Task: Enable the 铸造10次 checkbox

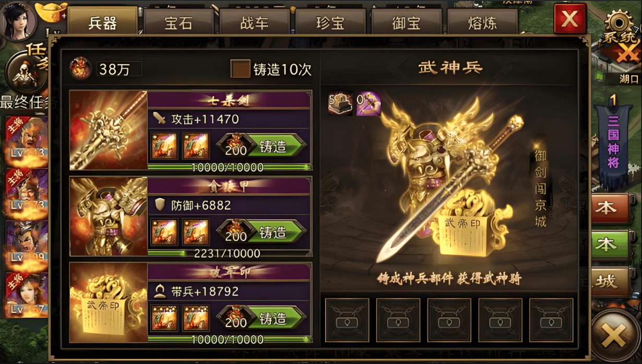Action: coord(241,69)
